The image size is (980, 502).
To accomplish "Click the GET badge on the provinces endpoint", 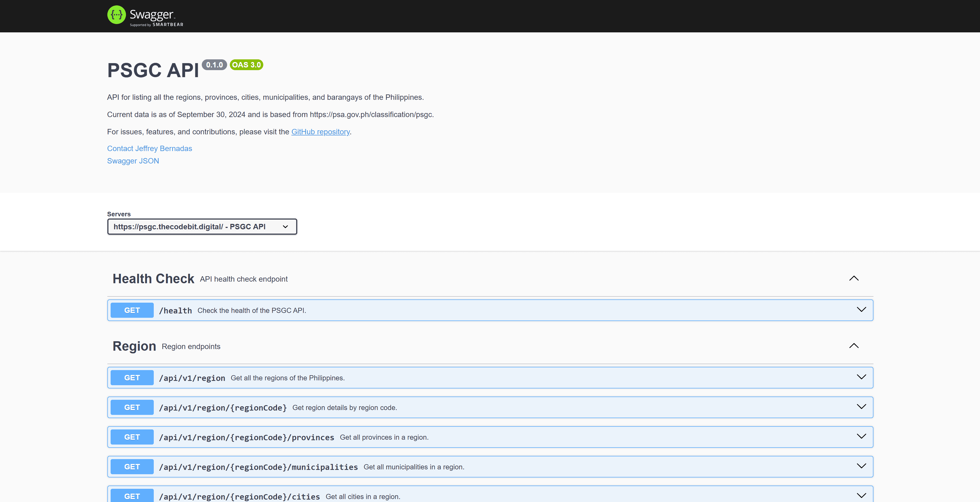I will coord(132,437).
